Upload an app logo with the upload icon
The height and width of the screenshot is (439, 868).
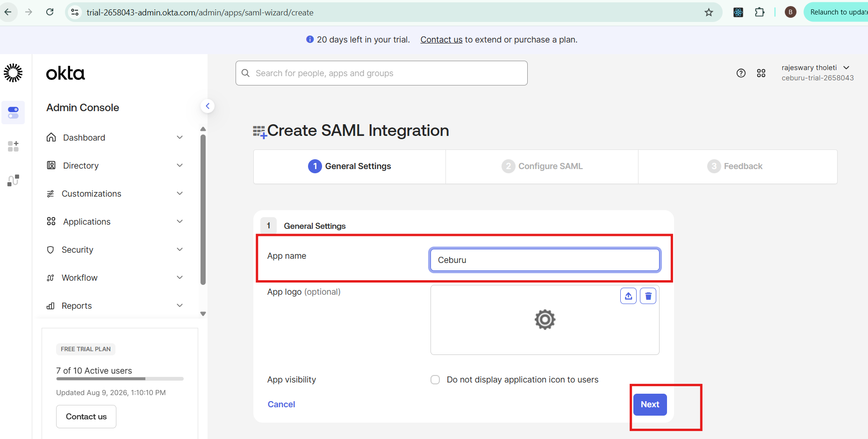click(628, 296)
